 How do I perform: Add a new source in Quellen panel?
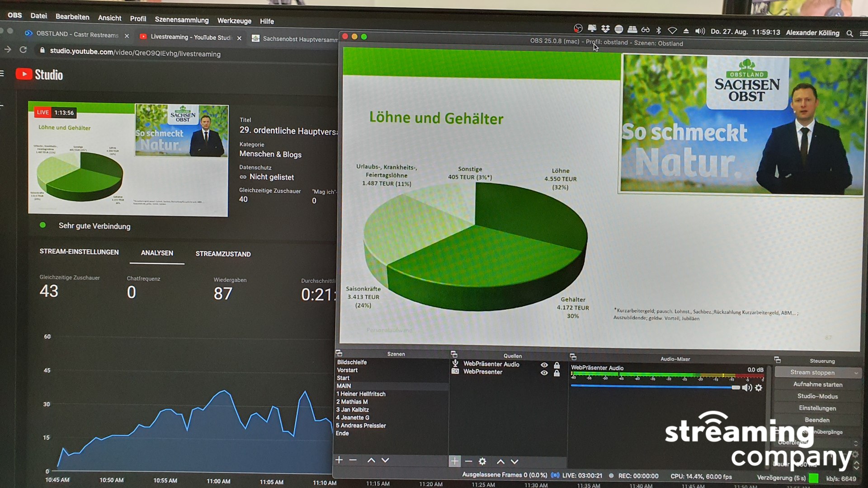454,461
